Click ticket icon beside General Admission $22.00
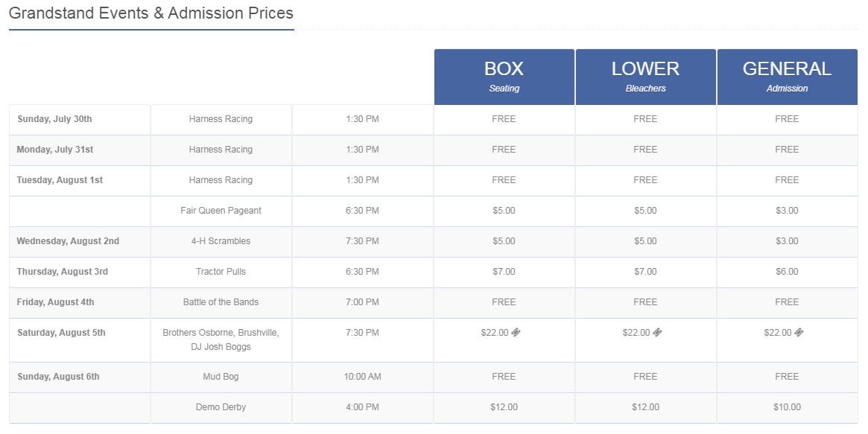This screenshot has height=434, width=868. pyautogui.click(x=799, y=332)
